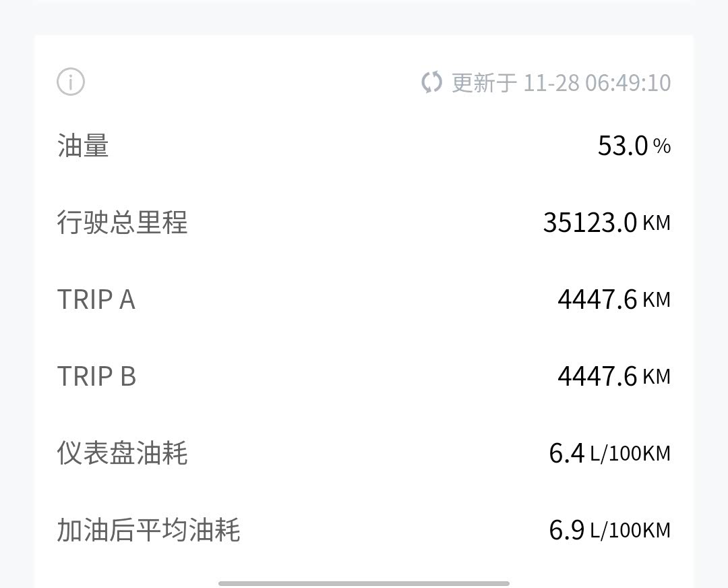Select the 油量 label

coord(83,146)
